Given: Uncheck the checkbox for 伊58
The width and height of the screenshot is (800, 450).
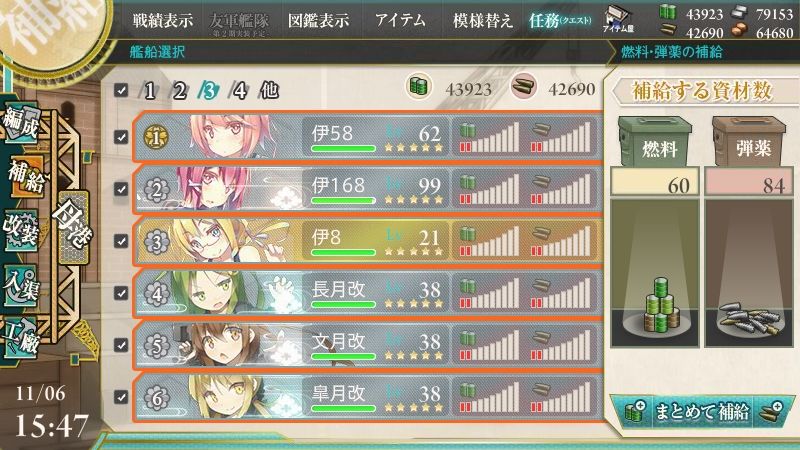Looking at the screenshot, I should 121,137.
